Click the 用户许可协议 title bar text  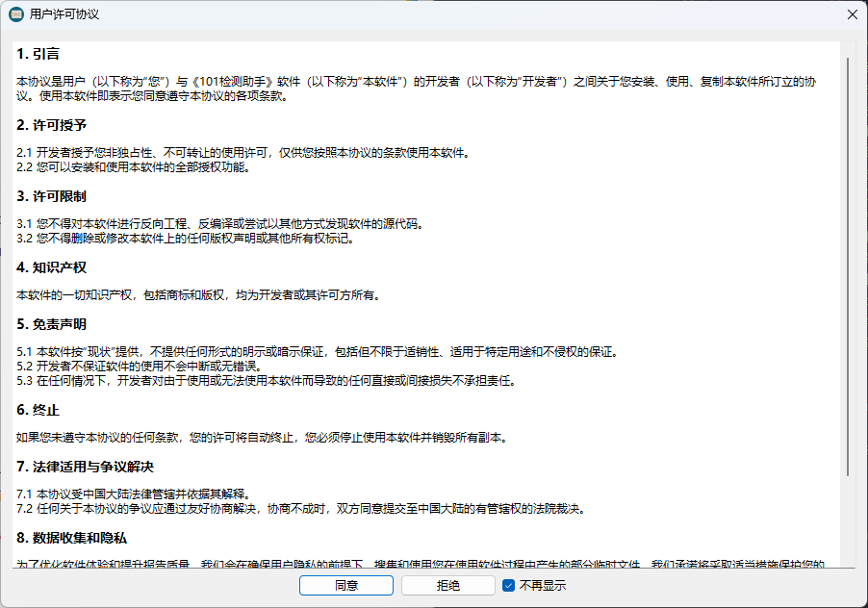pos(64,14)
